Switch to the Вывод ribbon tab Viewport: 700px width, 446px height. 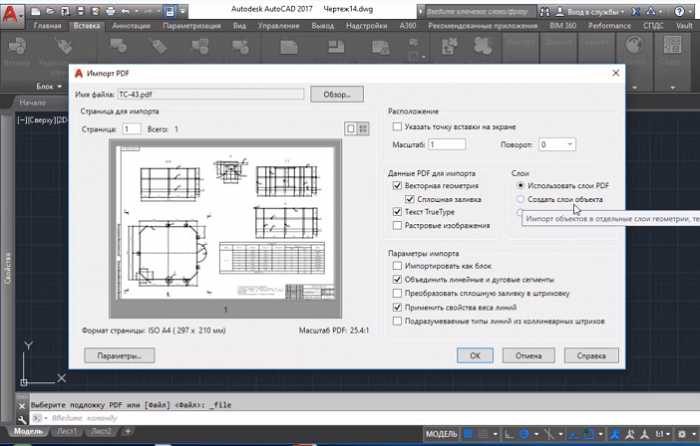[322, 26]
